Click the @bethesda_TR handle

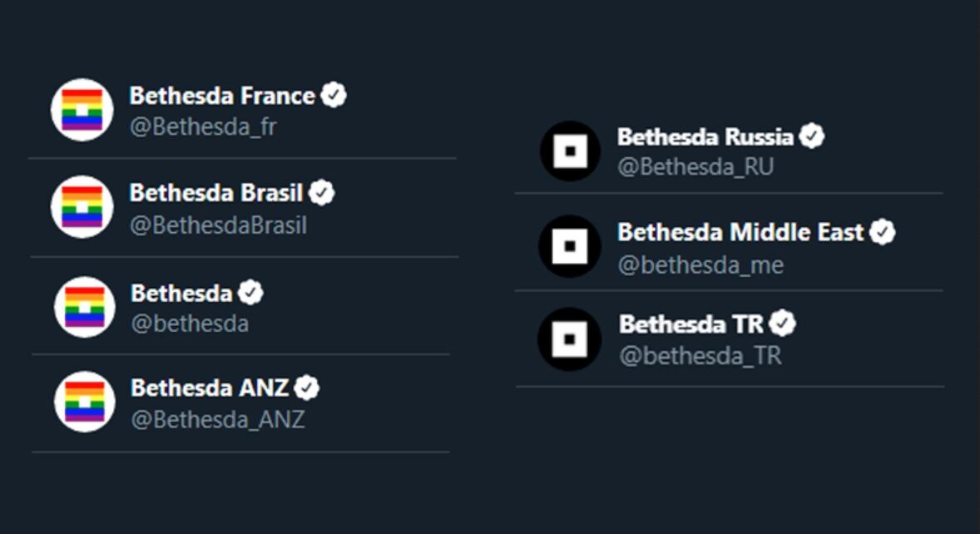coord(700,355)
